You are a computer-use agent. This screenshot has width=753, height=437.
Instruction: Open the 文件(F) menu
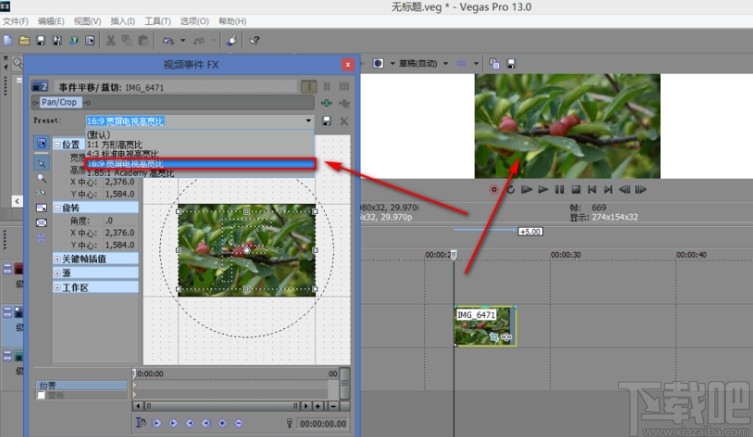(x=15, y=21)
